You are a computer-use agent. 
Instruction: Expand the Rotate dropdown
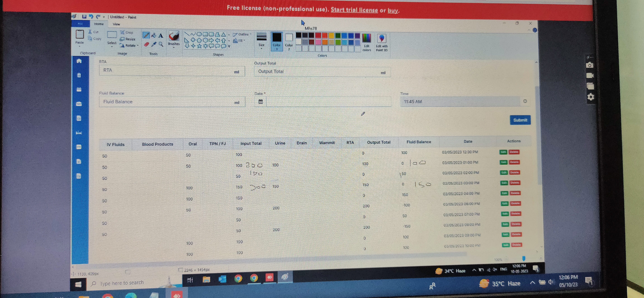coord(138,46)
